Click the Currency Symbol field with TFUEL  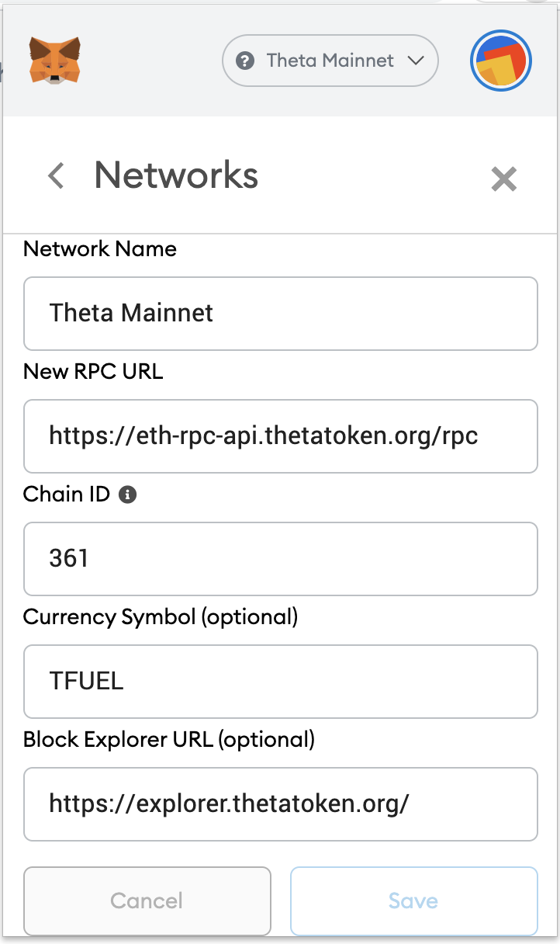[281, 682]
